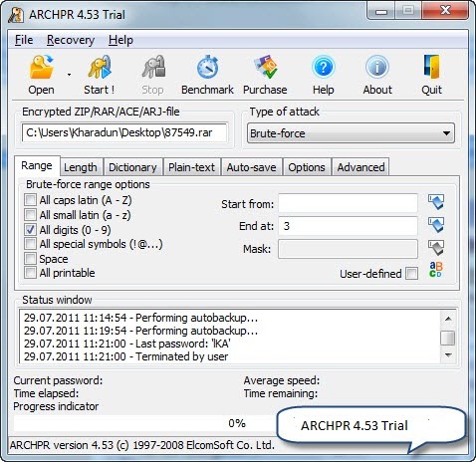Switch to the Plain-text tab
This screenshot has width=476, height=462.
[191, 167]
